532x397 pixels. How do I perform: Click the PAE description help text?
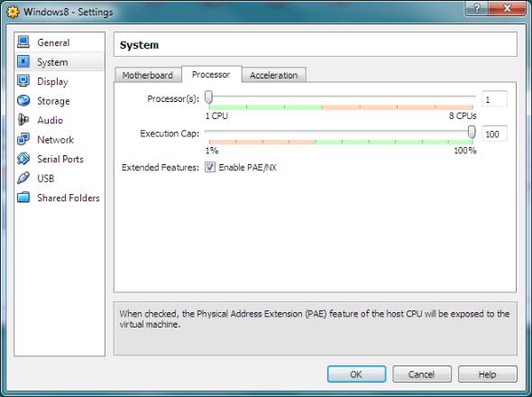314,319
